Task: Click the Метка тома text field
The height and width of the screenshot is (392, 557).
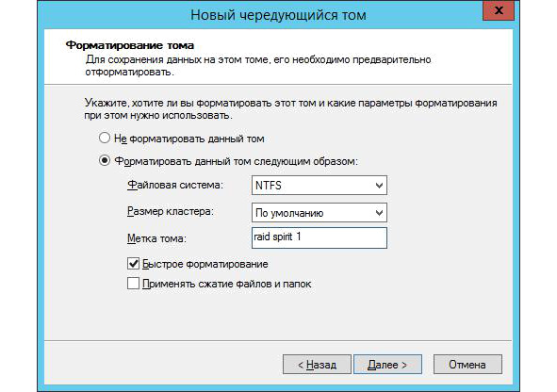Action: point(319,237)
